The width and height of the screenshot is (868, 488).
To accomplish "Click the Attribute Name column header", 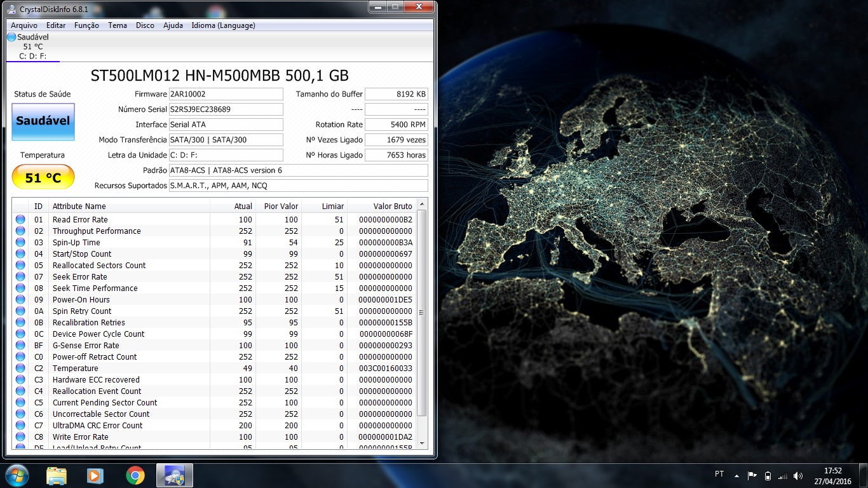I will pyautogui.click(x=129, y=206).
